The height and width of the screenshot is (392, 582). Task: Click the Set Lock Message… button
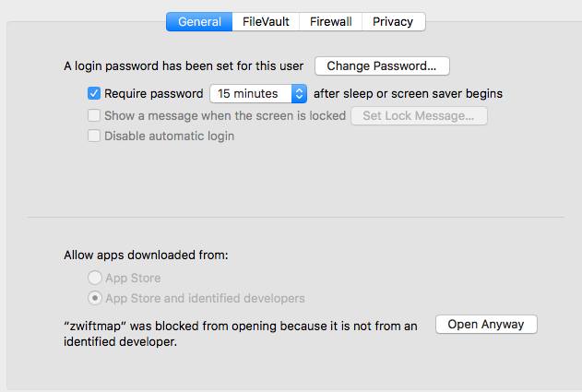[419, 116]
